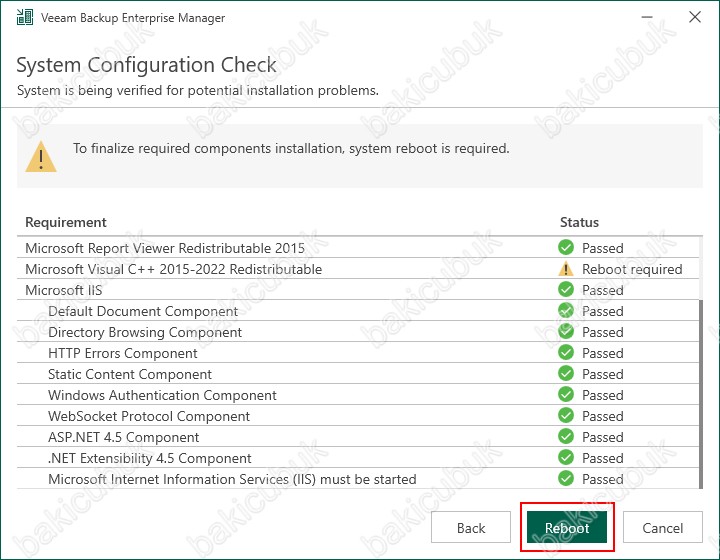Image resolution: width=720 pixels, height=560 pixels.
Task: Click green check for IIS must be started
Action: tap(566, 479)
